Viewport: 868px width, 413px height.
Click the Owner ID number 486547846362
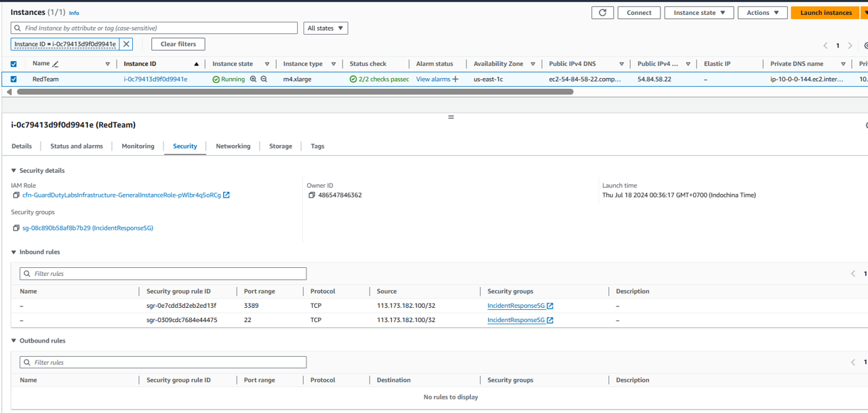[x=340, y=195]
